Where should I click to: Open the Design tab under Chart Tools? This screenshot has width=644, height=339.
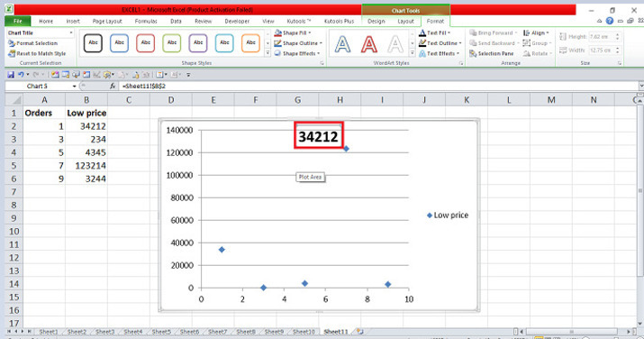[376, 21]
